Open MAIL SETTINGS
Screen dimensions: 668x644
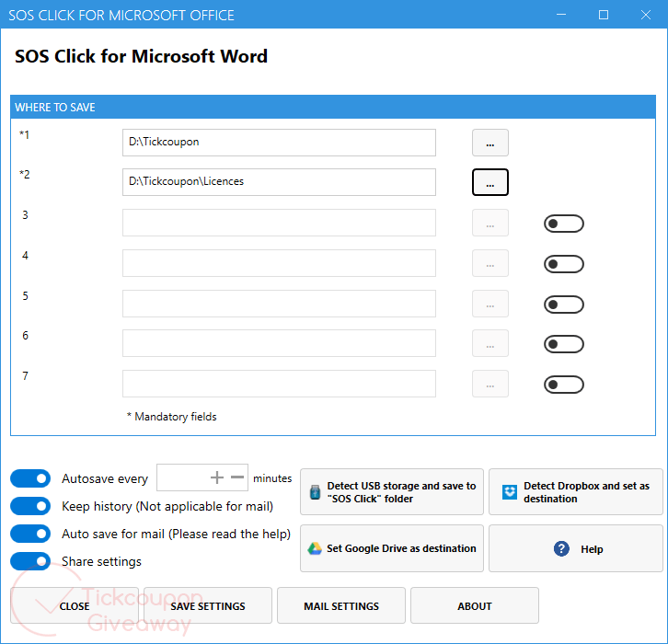coord(341,605)
